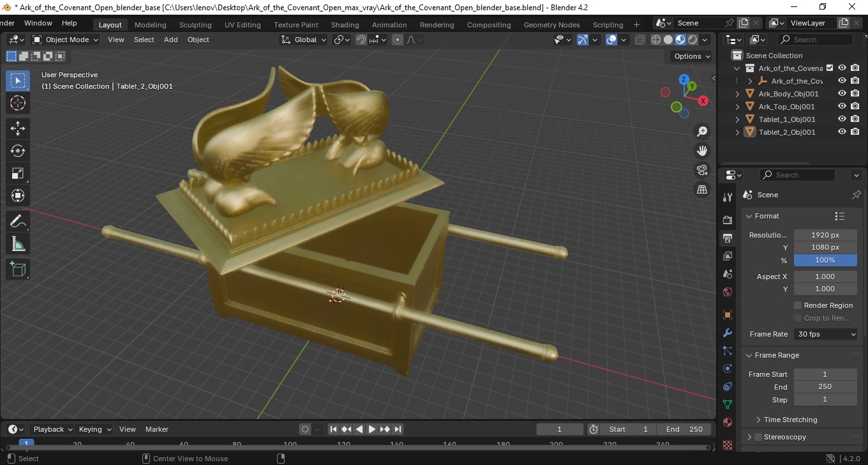The width and height of the screenshot is (868, 465).
Task: Click the pan view hand icon
Action: point(702,151)
